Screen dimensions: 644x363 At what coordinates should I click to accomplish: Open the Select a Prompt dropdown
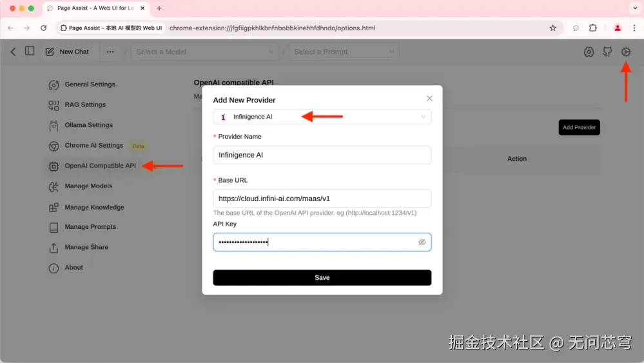tap(344, 52)
